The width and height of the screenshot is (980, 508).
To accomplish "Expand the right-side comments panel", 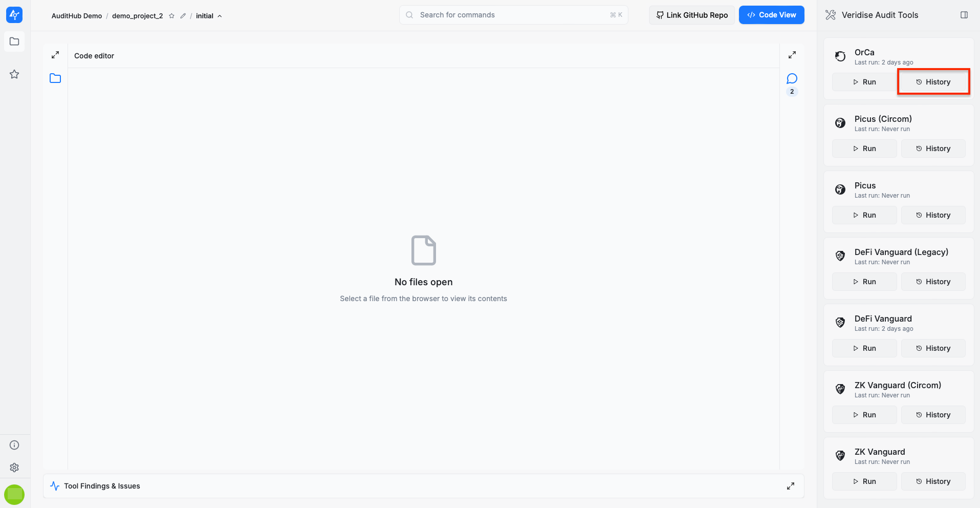I will click(792, 55).
